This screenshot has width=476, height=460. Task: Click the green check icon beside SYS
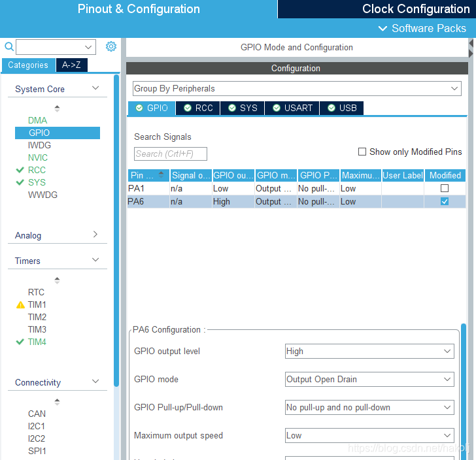tap(20, 182)
